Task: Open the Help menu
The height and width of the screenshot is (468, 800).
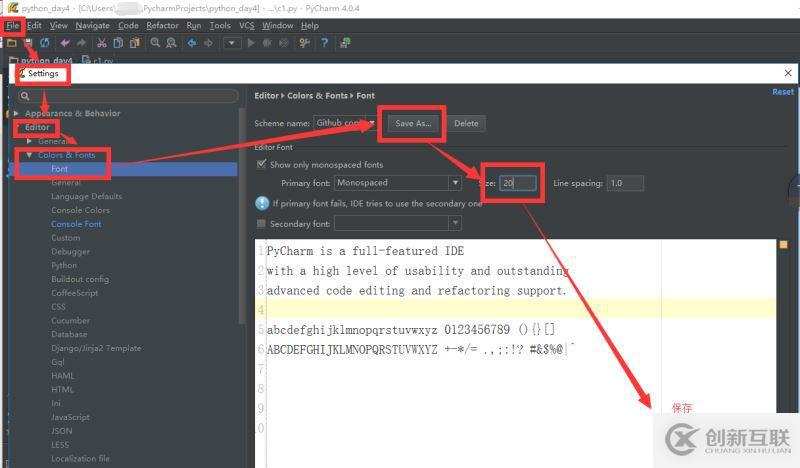Action: (x=310, y=26)
